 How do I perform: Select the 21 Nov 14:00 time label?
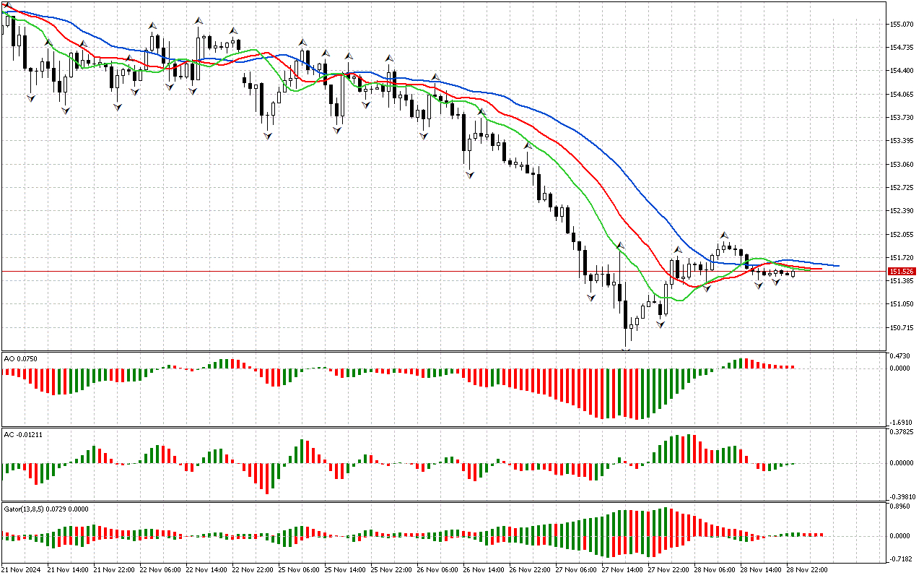click(x=68, y=570)
